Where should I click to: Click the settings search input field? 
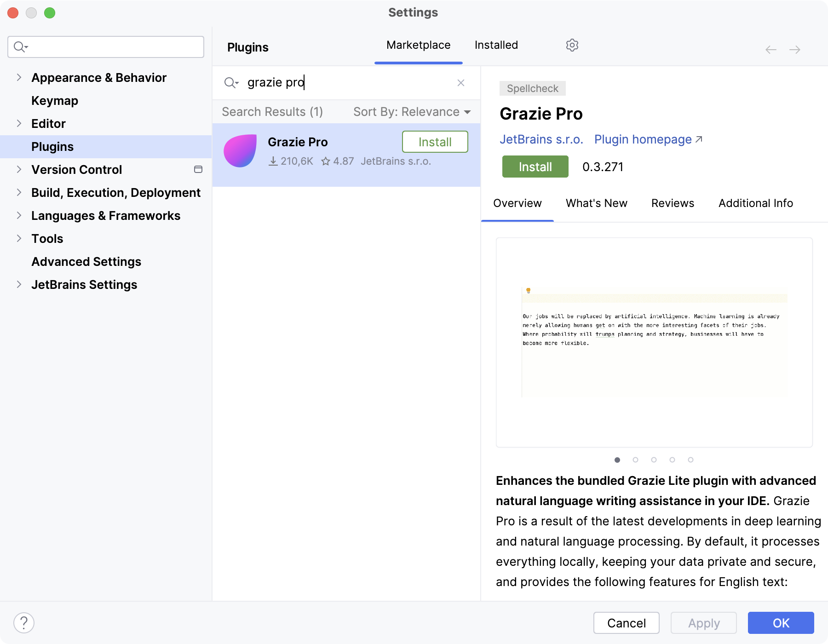(106, 47)
